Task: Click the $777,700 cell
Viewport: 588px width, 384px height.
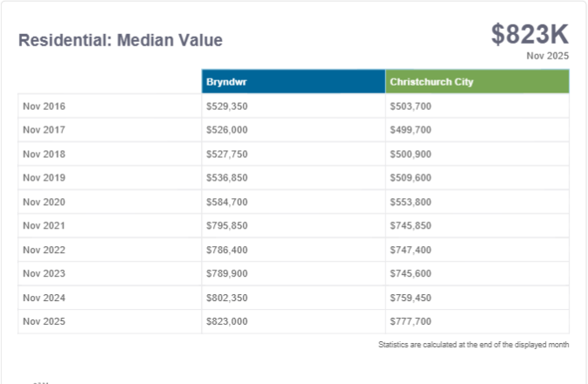Action: click(411, 321)
